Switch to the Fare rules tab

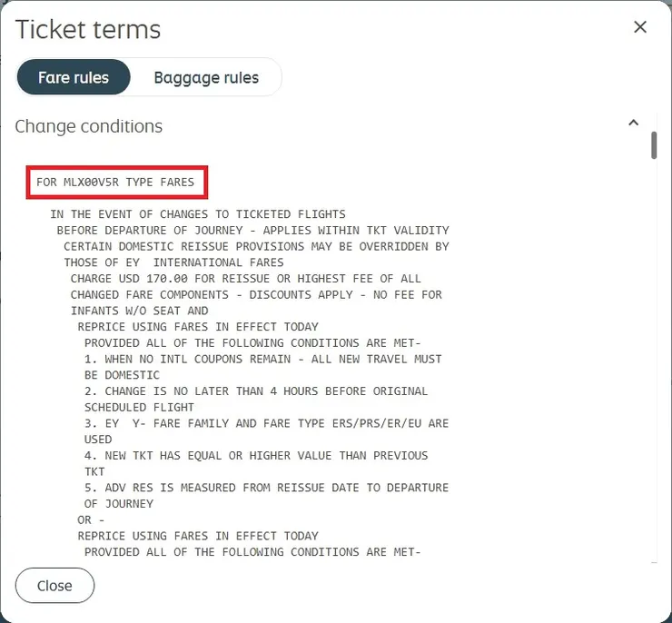[x=74, y=77]
